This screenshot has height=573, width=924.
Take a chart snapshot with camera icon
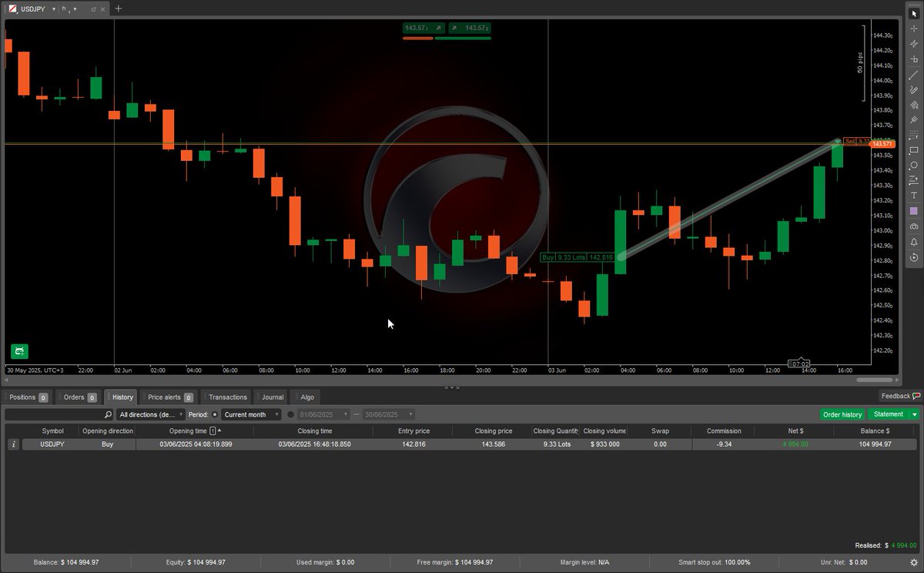(914, 226)
